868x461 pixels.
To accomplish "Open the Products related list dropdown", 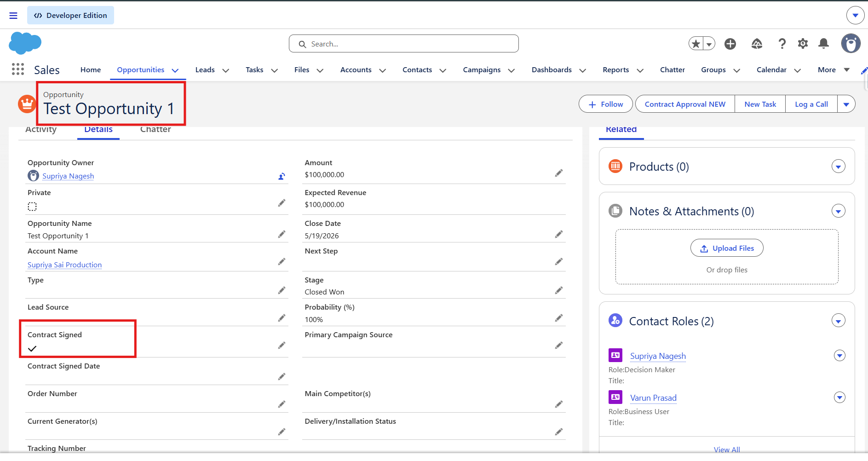I will 839,167.
